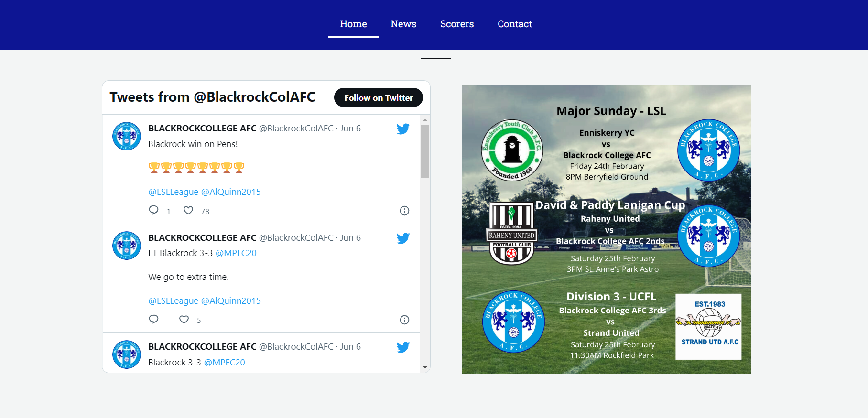Open Jun 6 date of first tweet

coord(350,129)
